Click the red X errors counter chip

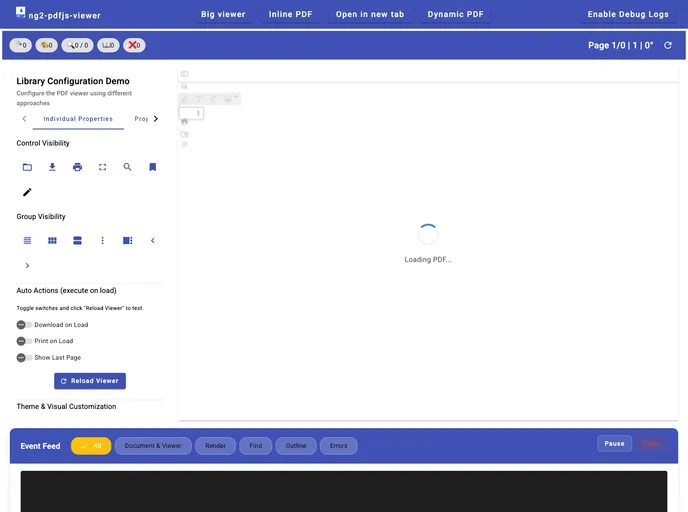point(134,45)
